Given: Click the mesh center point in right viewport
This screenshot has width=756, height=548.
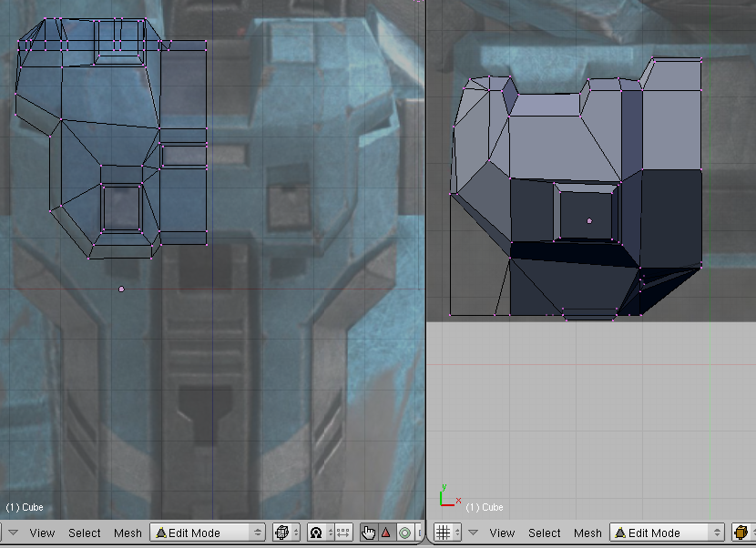Looking at the screenshot, I should click(x=589, y=220).
